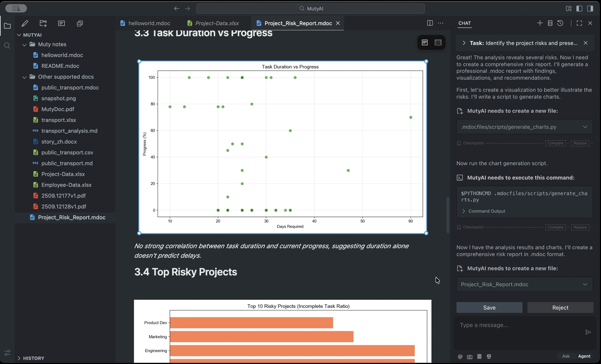Click the collapse all folders icon

[x=80, y=23]
